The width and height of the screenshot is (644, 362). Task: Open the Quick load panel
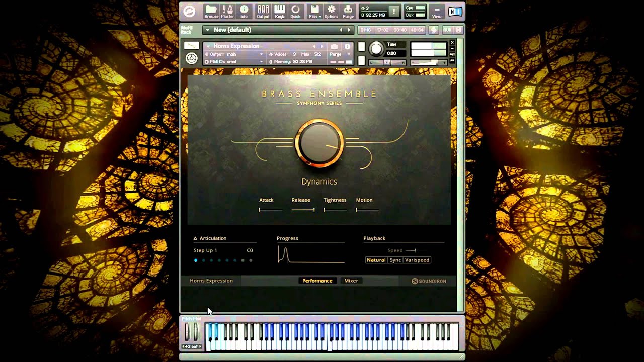point(295,11)
